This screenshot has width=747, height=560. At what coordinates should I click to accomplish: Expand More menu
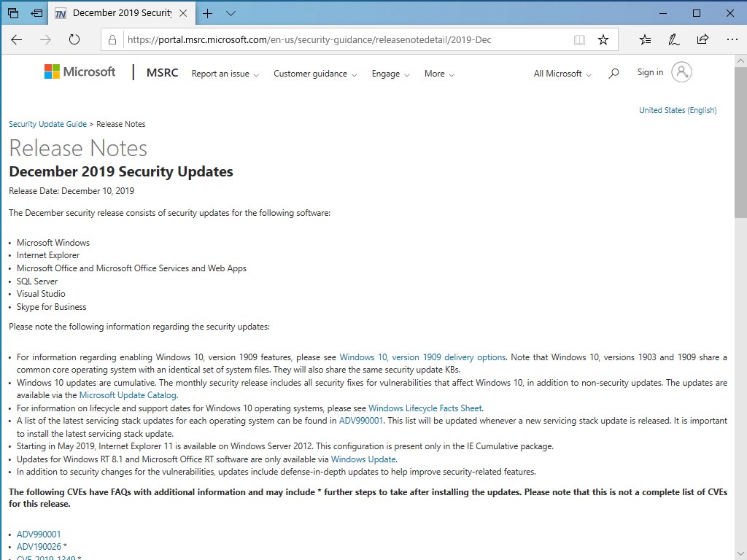coord(439,74)
